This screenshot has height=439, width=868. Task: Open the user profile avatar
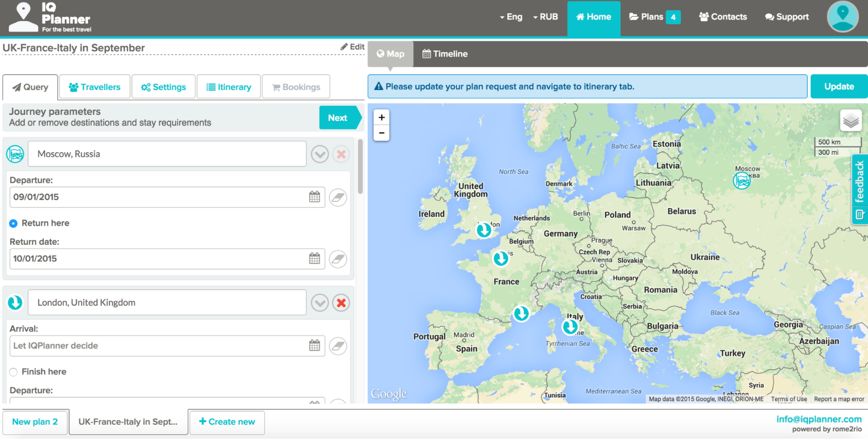(x=843, y=17)
